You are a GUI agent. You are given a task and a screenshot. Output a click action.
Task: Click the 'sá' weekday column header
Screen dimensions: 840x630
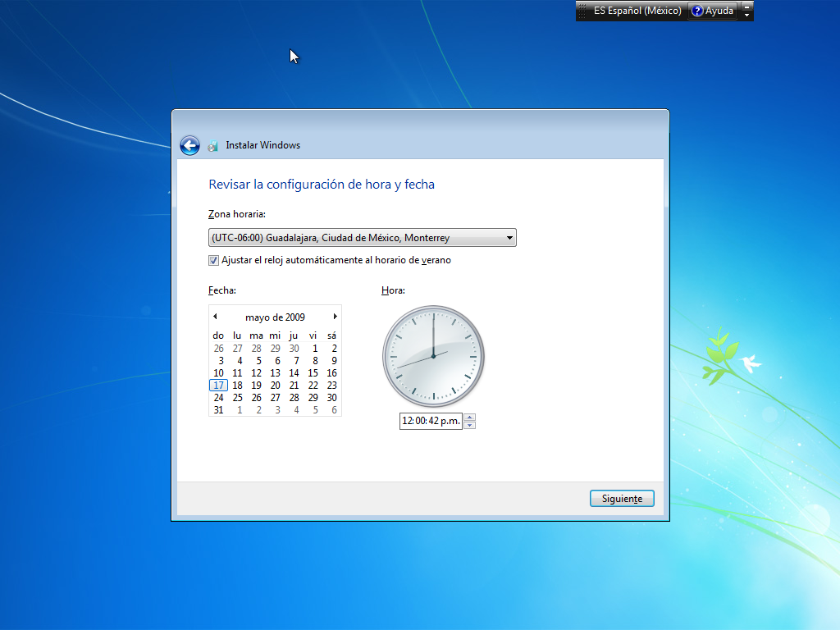point(331,336)
